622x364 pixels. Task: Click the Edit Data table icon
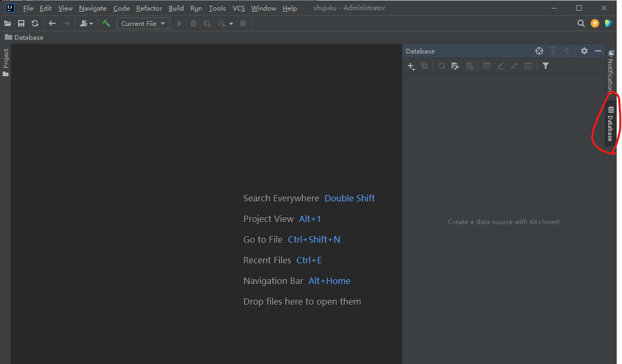[x=487, y=66]
